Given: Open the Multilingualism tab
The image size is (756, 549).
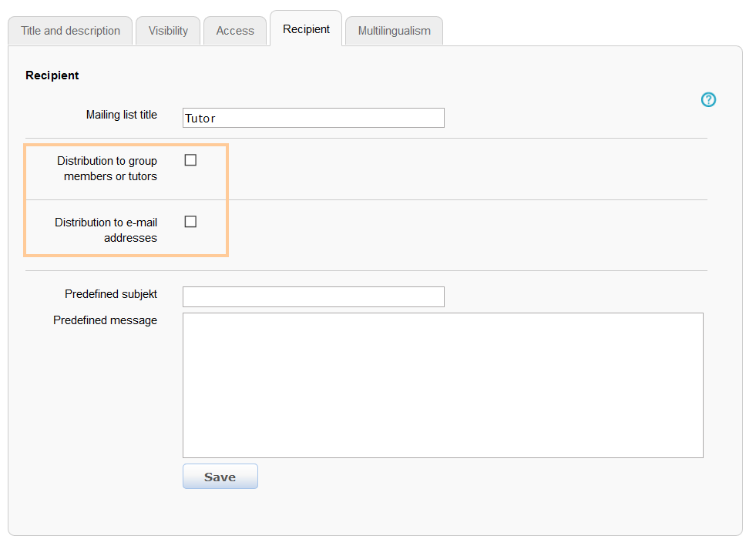Looking at the screenshot, I should (x=394, y=31).
